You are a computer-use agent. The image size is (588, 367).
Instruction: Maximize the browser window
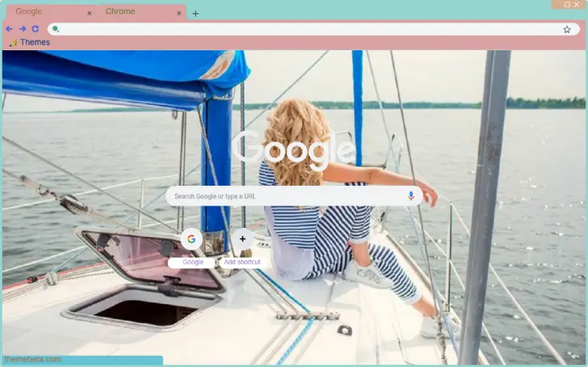click(x=567, y=4)
